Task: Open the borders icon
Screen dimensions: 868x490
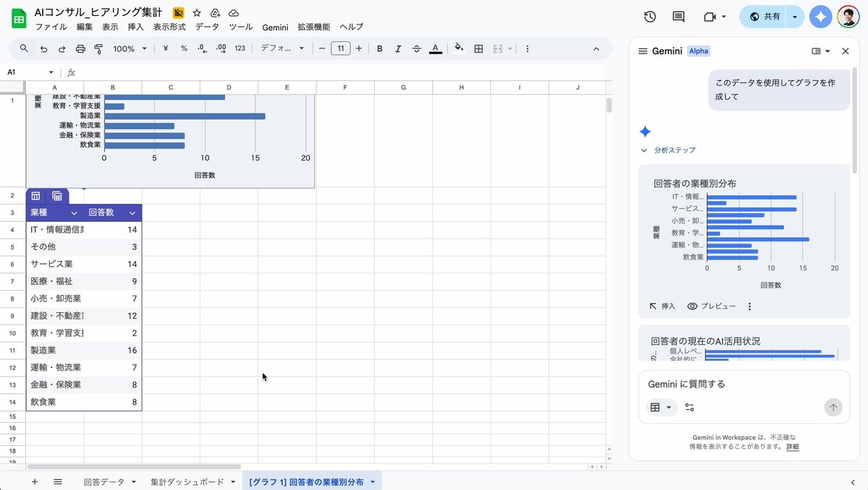Action: tap(478, 48)
